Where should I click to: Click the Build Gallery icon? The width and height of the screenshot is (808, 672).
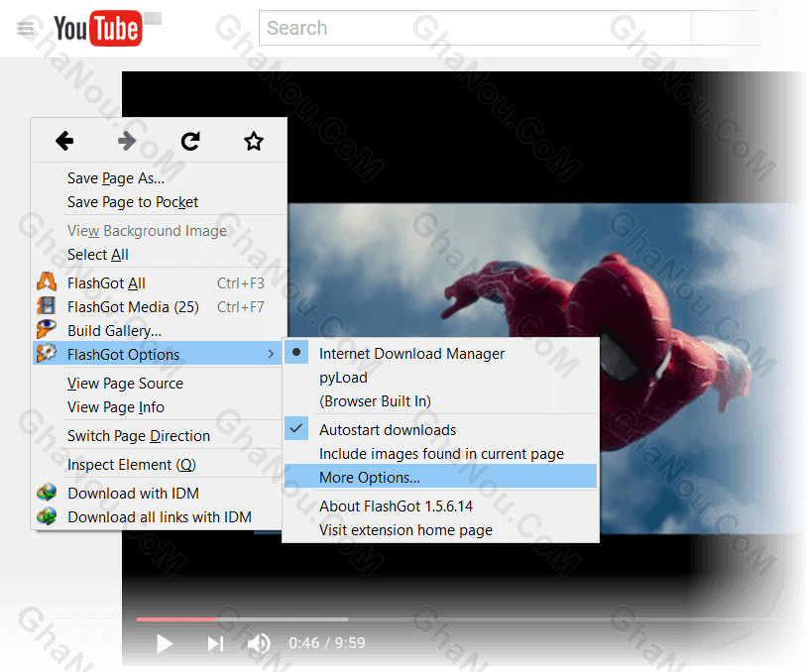pos(47,329)
